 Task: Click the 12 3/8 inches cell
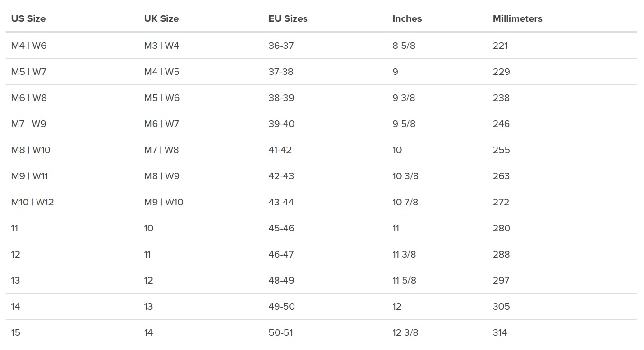405,333
